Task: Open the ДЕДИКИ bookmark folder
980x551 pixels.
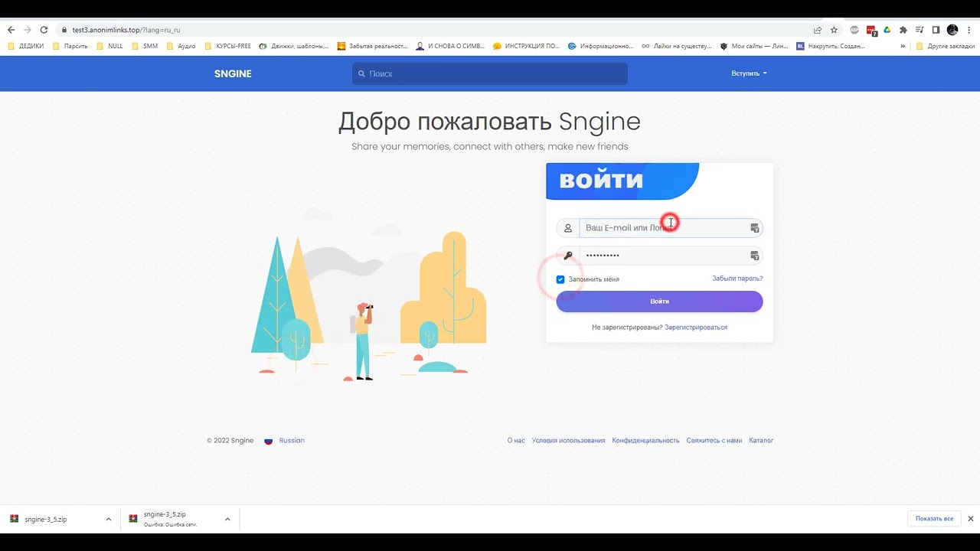Action: [x=26, y=46]
